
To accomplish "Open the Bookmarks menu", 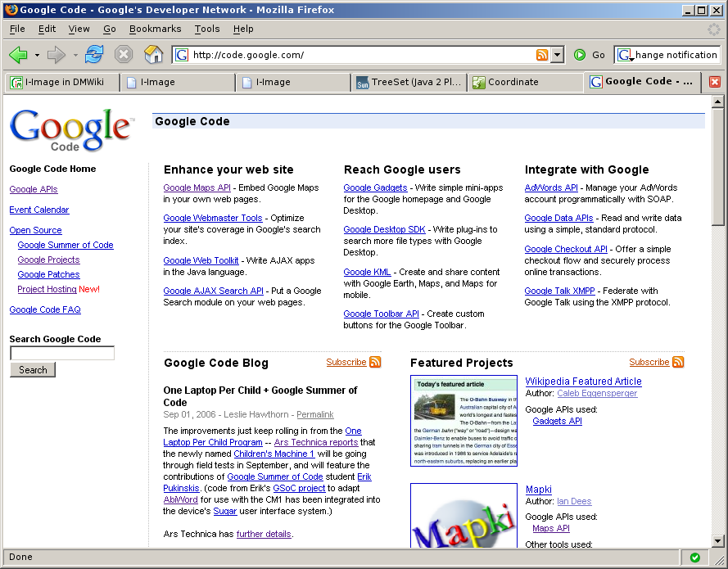I will pyautogui.click(x=155, y=29).
